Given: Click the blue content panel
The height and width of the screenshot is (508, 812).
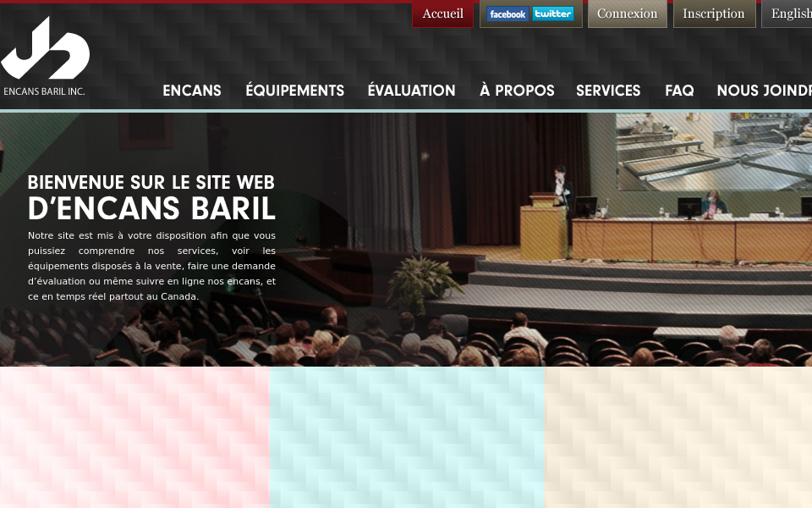Looking at the screenshot, I should point(408,437).
